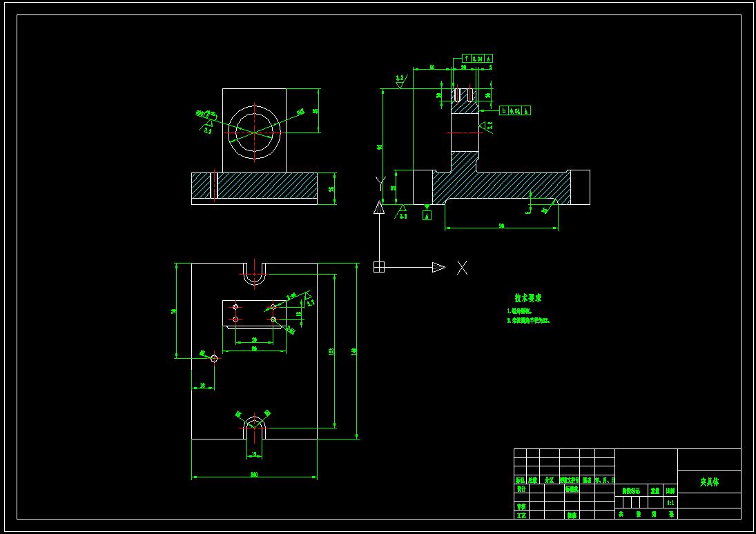The width and height of the screenshot is (756, 534).
Task: Select the lone hole left of plan view
Action: pyautogui.click(x=214, y=358)
